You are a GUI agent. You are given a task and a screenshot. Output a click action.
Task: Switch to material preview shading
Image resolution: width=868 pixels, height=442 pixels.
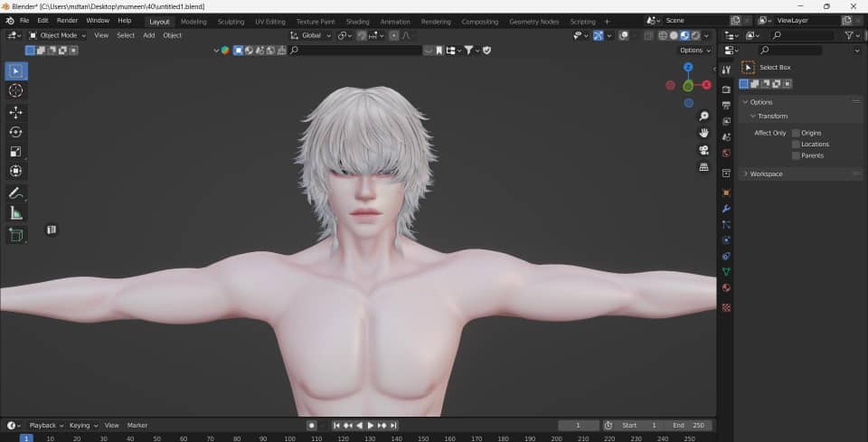coord(684,35)
